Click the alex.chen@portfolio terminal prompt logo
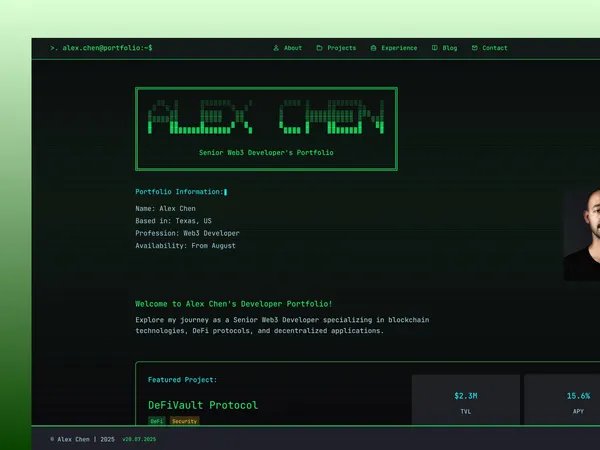This screenshot has width=600, height=450. coord(101,48)
